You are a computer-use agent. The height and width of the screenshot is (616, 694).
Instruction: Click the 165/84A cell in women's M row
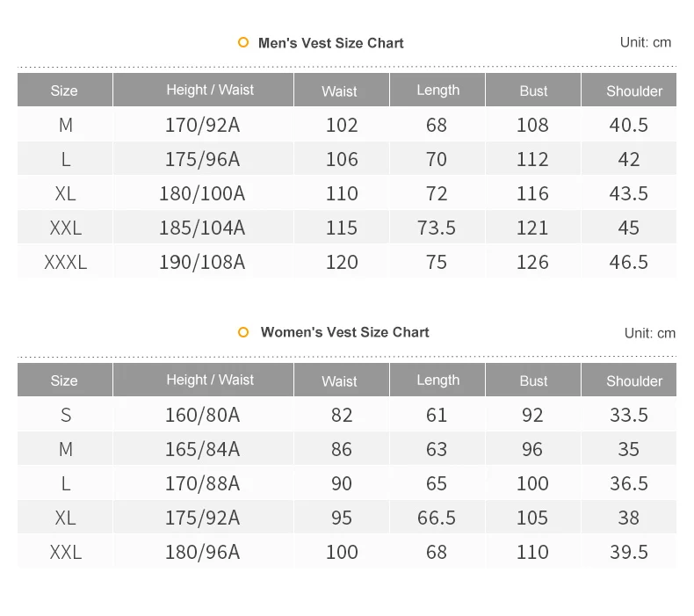coord(202,449)
